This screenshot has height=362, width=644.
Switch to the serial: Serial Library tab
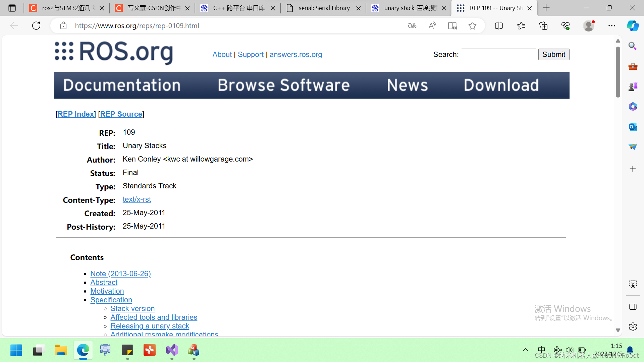(x=324, y=8)
